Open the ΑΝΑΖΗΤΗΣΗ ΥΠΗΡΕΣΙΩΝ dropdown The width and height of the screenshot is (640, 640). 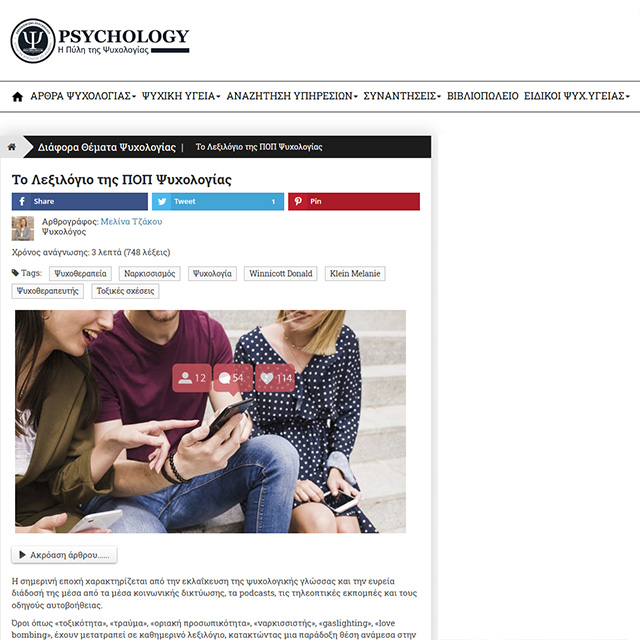point(292,96)
